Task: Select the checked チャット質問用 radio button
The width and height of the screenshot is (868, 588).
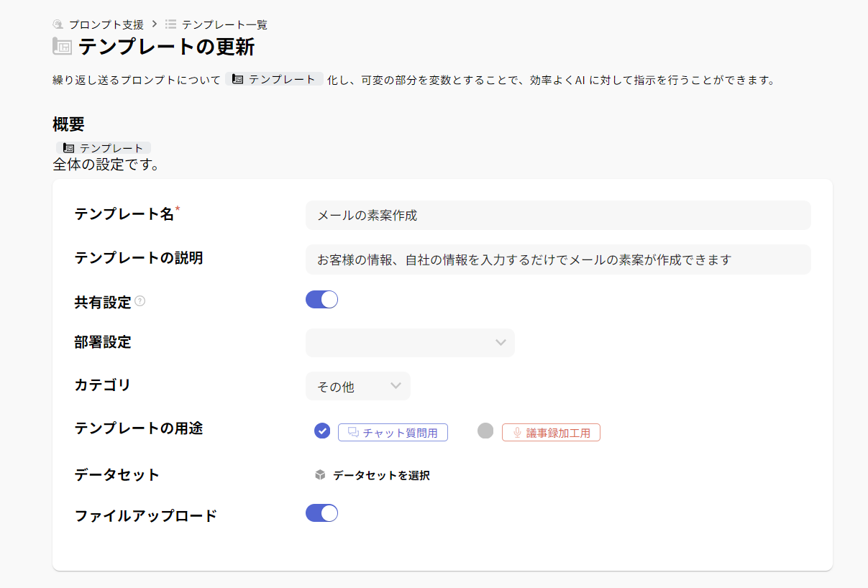Action: tap(322, 431)
